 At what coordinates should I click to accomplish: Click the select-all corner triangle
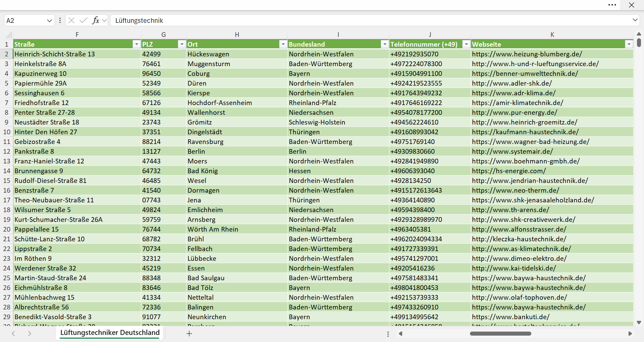(9, 35)
